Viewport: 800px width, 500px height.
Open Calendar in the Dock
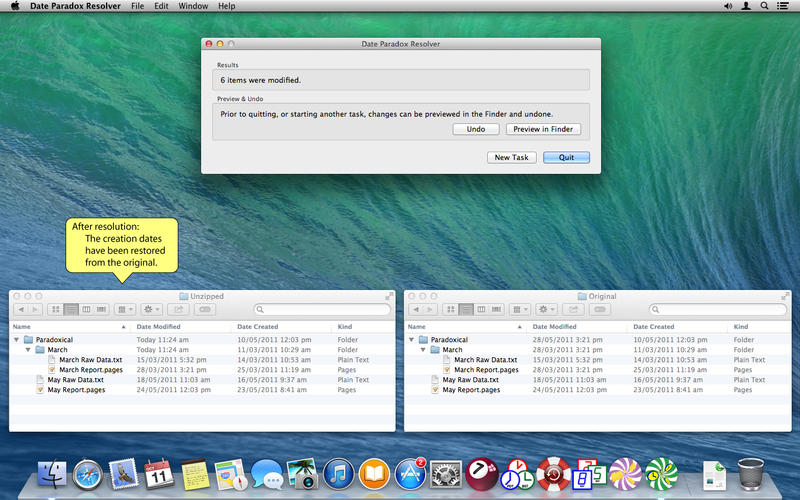[x=159, y=474]
